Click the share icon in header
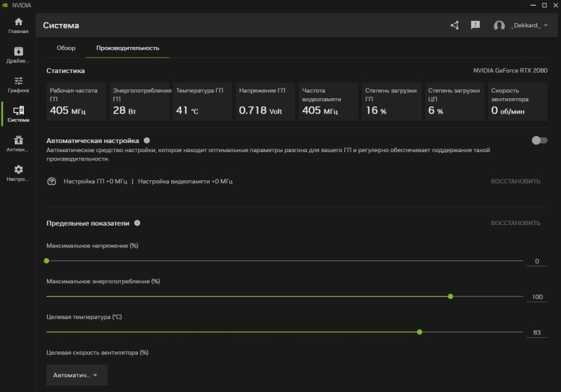The height and width of the screenshot is (392, 561). [454, 25]
